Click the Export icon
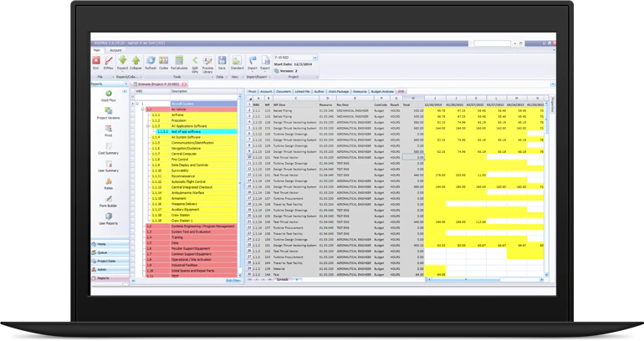Viewport: 644px width, 341px height. click(x=265, y=60)
